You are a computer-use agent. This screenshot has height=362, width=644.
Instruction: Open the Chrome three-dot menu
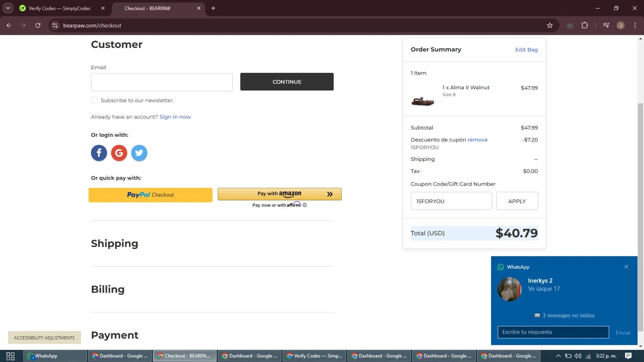635,25
